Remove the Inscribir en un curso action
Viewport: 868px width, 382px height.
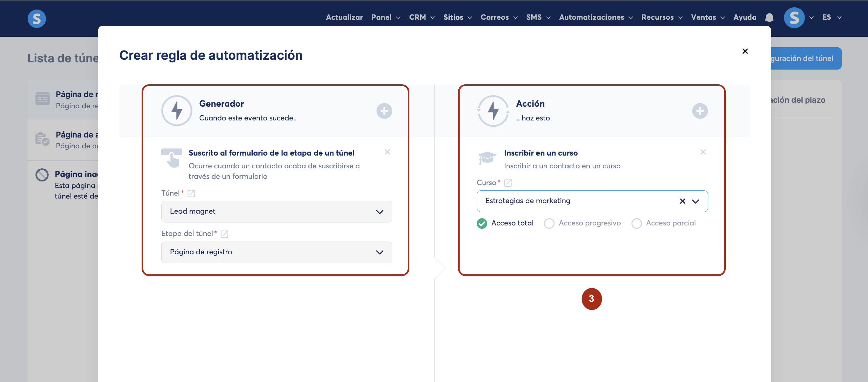pyautogui.click(x=703, y=152)
